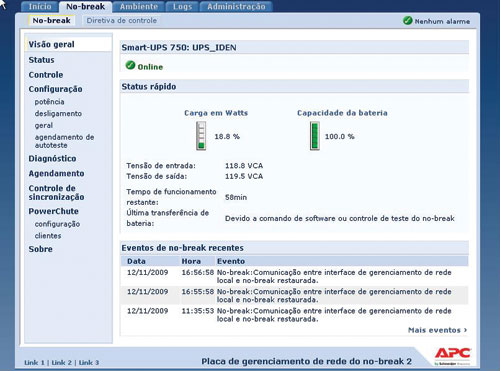Click the 16:56:58 event time
The image size is (500, 371).
(x=198, y=273)
